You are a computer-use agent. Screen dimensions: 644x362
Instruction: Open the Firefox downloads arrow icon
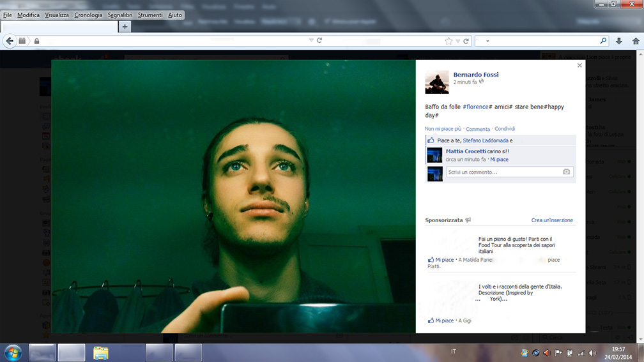(x=619, y=41)
